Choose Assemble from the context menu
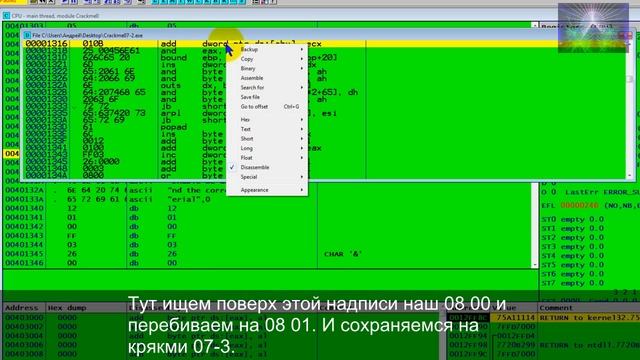This screenshot has height=360, width=640. (x=267, y=78)
